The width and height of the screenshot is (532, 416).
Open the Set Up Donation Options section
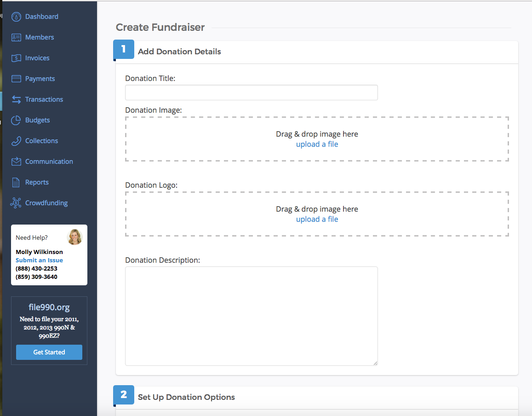(186, 397)
